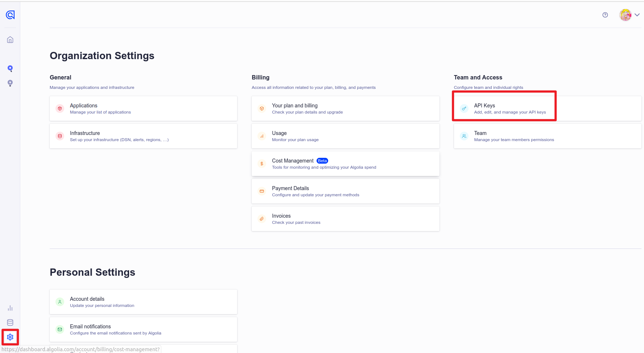This screenshot has width=644, height=353.
Task: Click the Algolia logo in sidebar
Action: point(10,15)
